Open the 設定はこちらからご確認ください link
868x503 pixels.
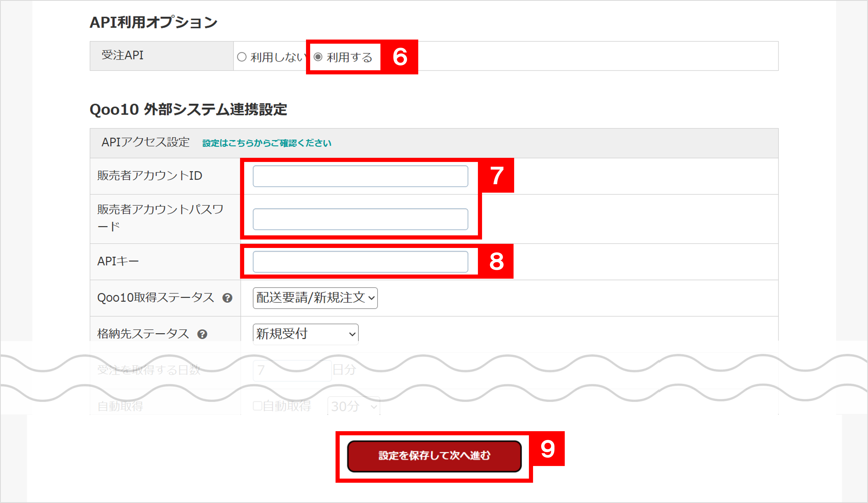coord(267,143)
